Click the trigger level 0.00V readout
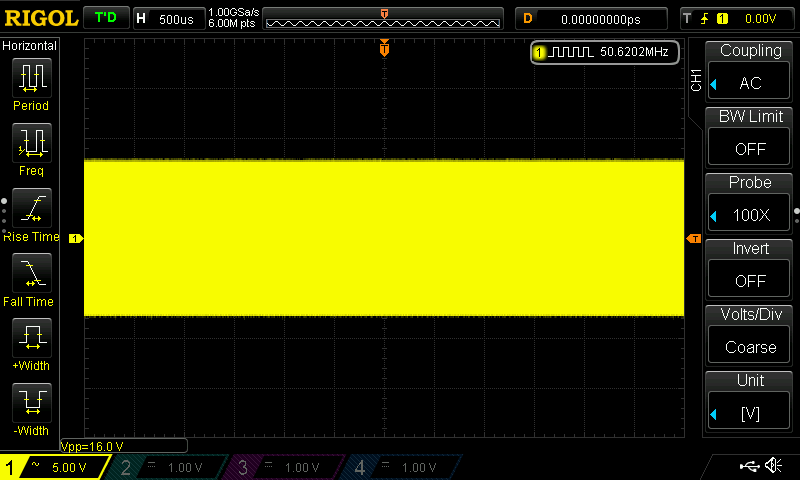 click(760, 19)
